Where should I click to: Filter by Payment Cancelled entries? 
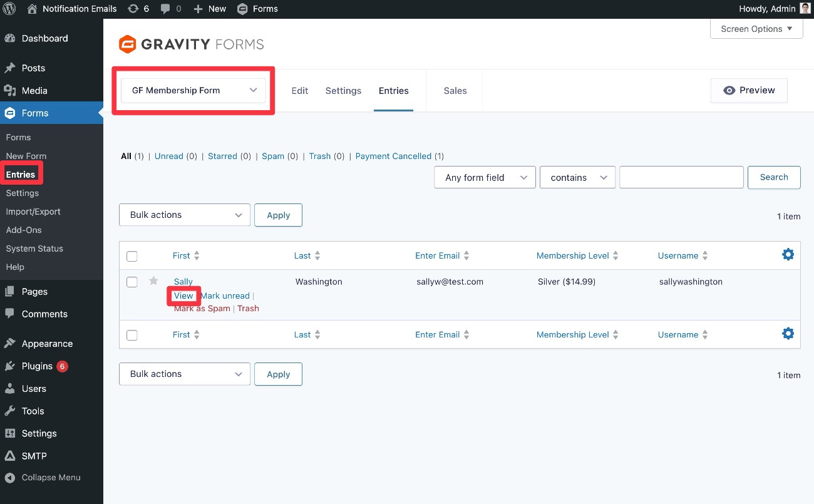coord(393,156)
